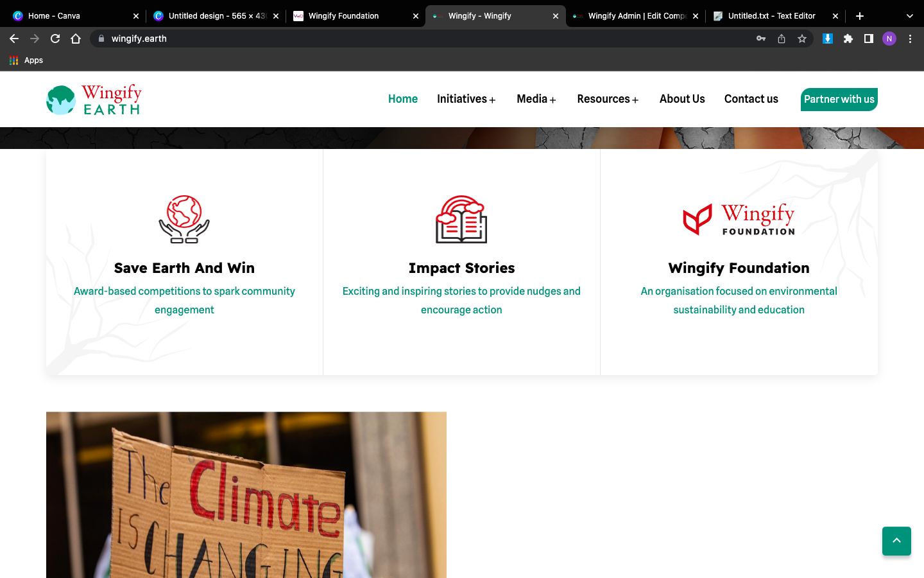Image resolution: width=924 pixels, height=578 pixels.
Task: Click the browser forward arrow
Action: [35, 39]
